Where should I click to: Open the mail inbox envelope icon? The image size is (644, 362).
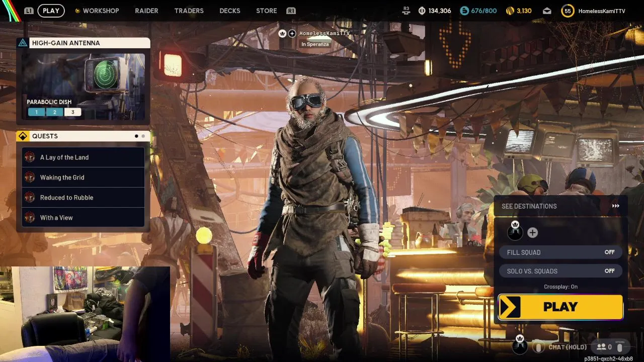coord(547,11)
